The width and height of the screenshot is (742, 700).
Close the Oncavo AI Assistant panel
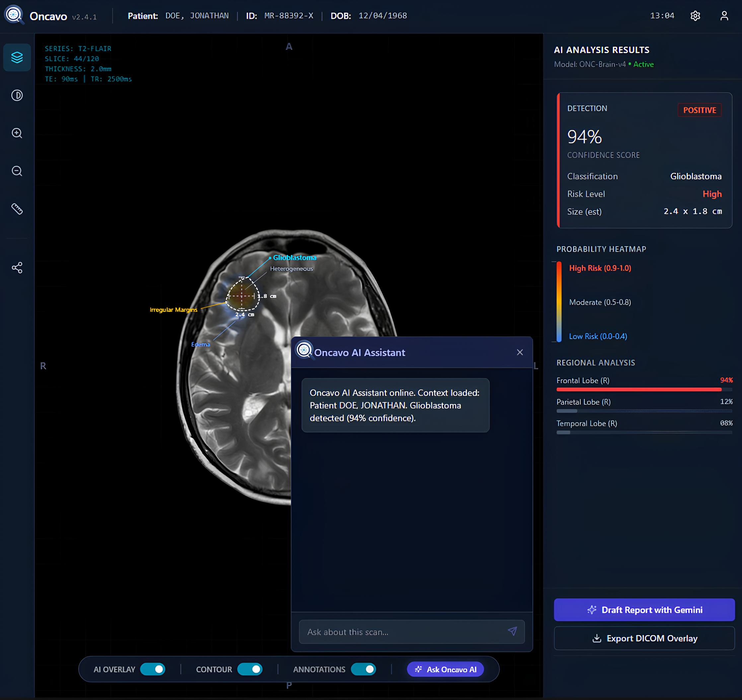pyautogui.click(x=520, y=352)
